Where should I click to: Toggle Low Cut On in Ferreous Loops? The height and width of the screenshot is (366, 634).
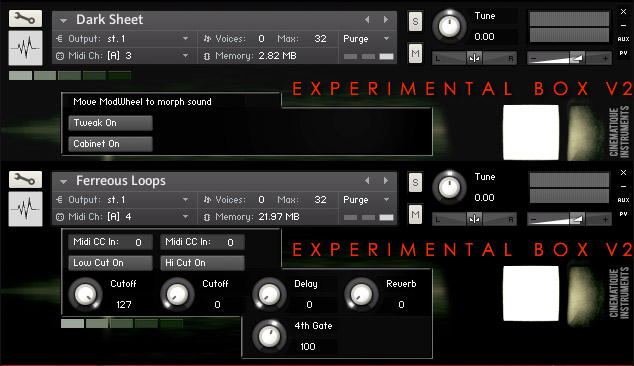coord(110,263)
